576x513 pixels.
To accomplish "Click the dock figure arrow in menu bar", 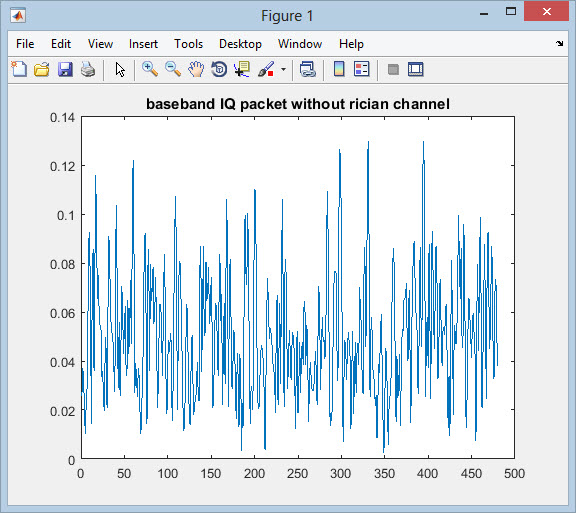I will tap(559, 43).
